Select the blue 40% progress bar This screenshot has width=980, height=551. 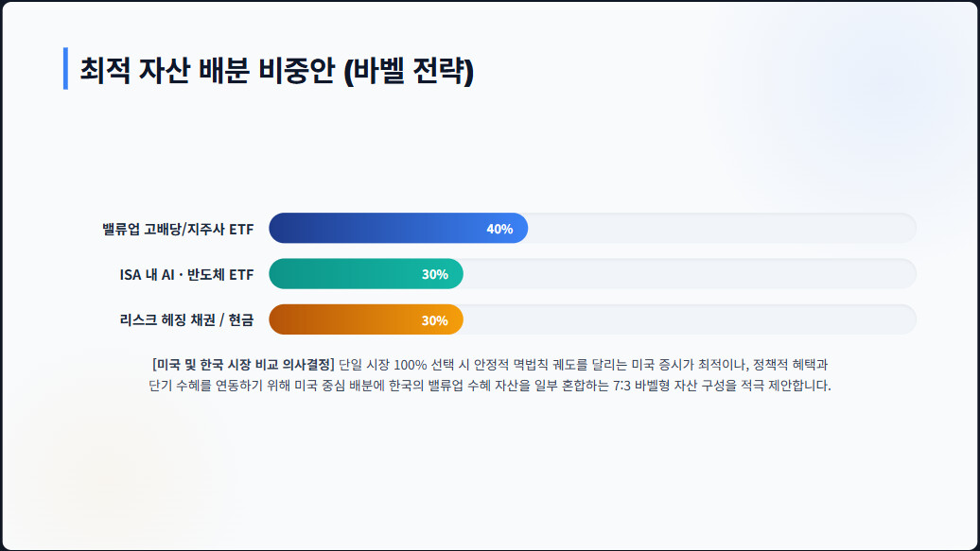pyautogui.click(x=398, y=228)
